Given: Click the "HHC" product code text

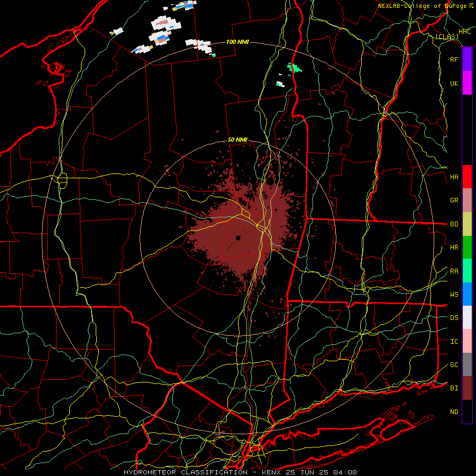Looking at the screenshot, I should [x=465, y=32].
